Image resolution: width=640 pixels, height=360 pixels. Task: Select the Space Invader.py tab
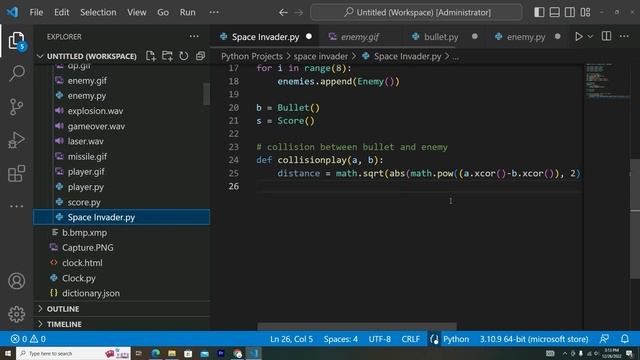click(265, 37)
